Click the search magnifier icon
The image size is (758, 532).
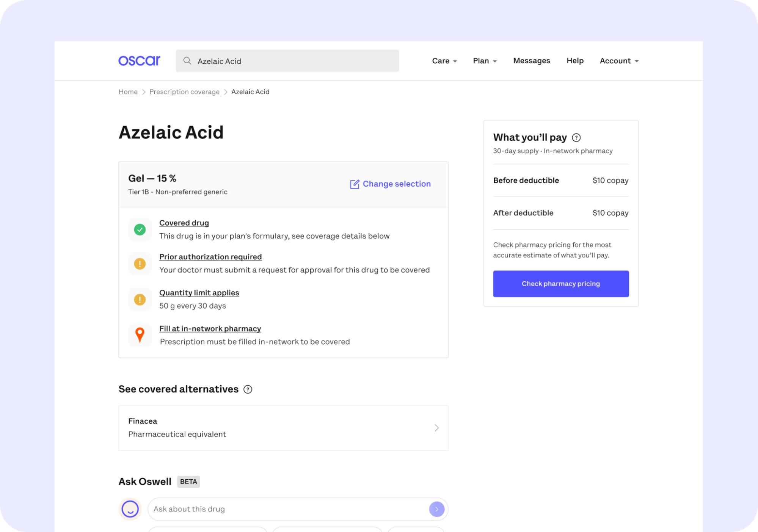coord(187,61)
